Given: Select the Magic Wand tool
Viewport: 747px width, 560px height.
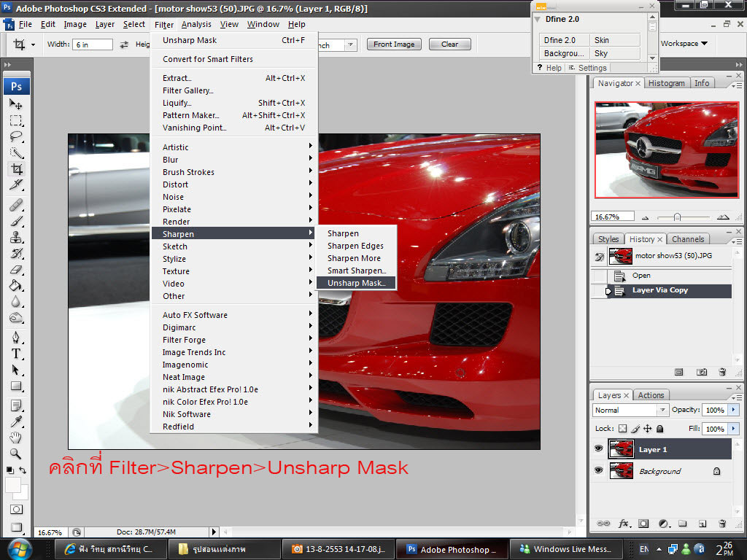Looking at the screenshot, I should [16, 153].
